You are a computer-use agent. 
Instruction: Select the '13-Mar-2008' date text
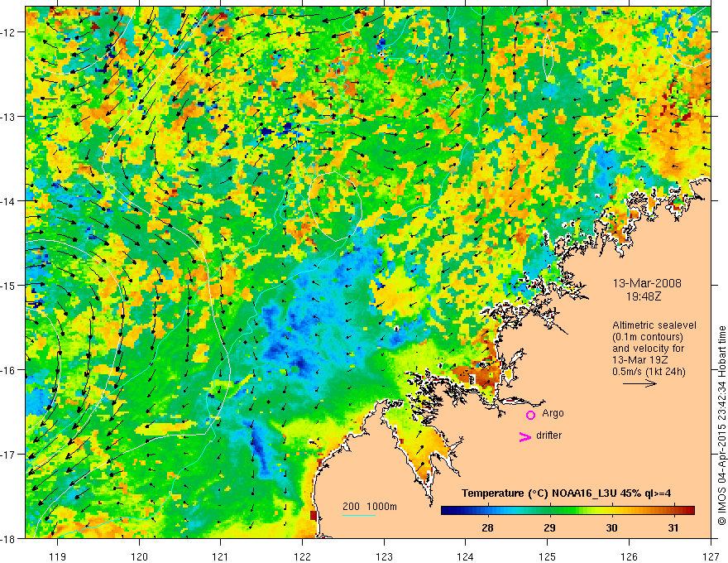coord(647,283)
